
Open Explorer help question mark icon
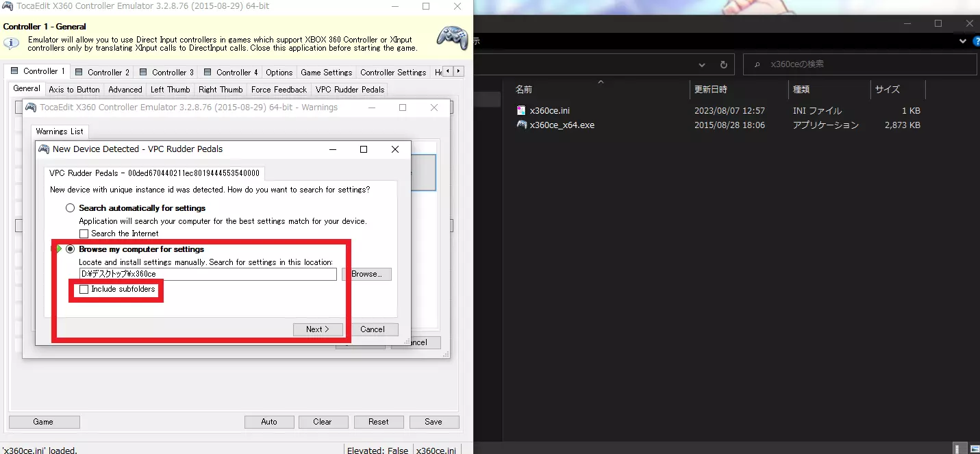975,41
